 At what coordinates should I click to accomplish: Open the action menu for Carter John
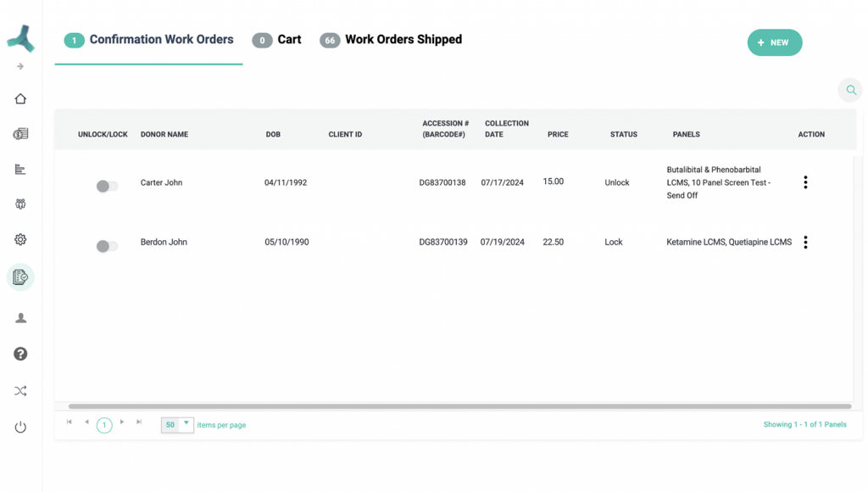pos(805,182)
